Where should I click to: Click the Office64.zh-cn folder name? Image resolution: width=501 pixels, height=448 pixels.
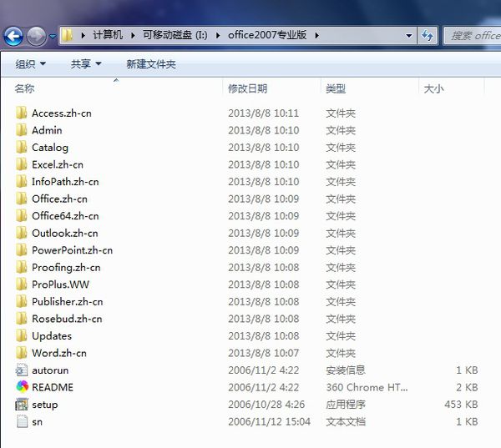[65, 216]
